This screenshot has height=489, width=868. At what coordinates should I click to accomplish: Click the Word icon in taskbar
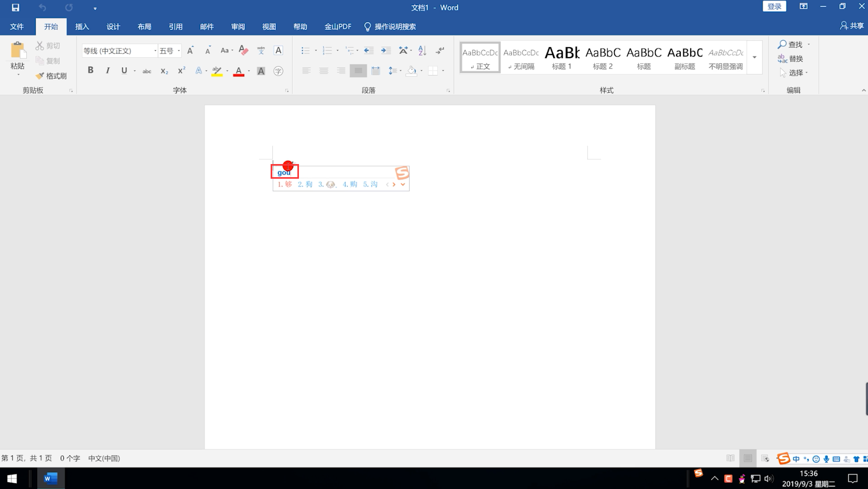click(x=51, y=479)
